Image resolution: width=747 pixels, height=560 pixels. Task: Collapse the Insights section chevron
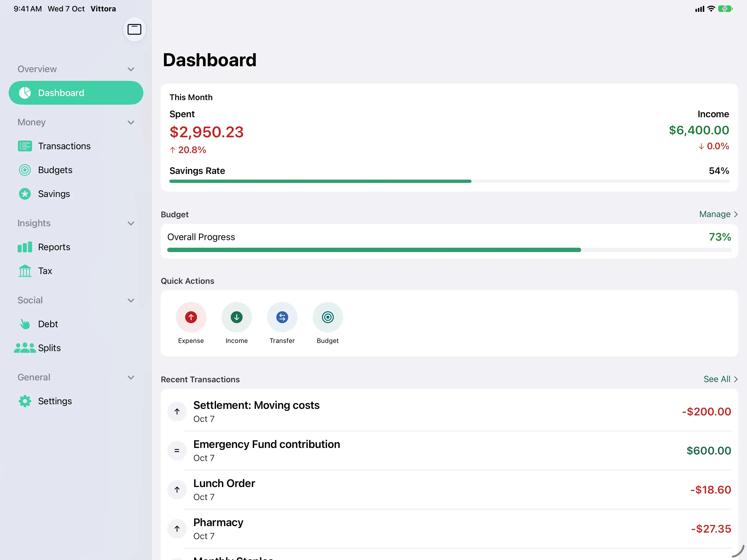(131, 224)
